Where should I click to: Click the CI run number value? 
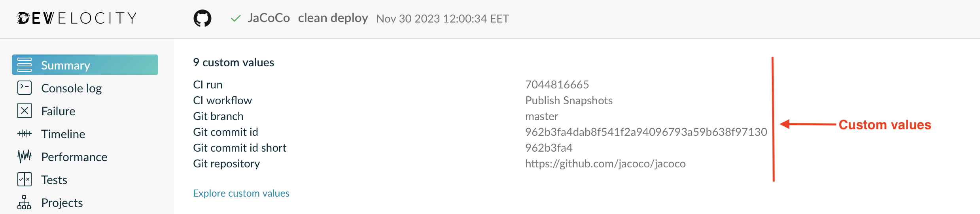[x=557, y=84]
